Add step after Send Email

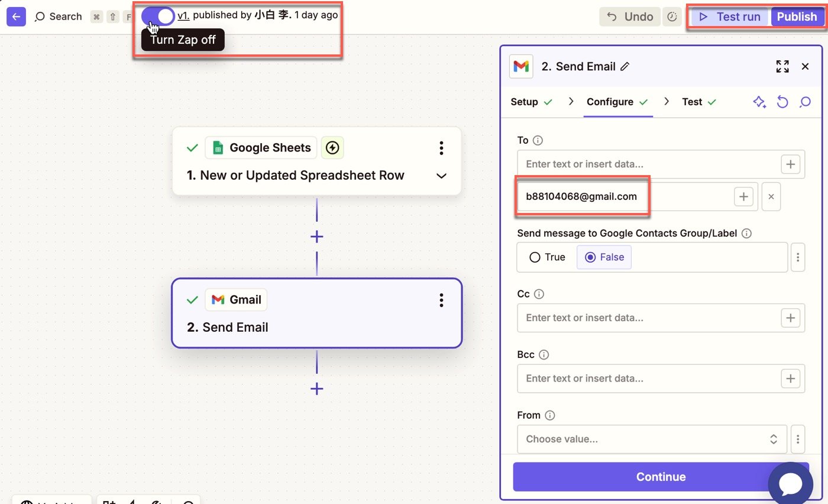317,389
